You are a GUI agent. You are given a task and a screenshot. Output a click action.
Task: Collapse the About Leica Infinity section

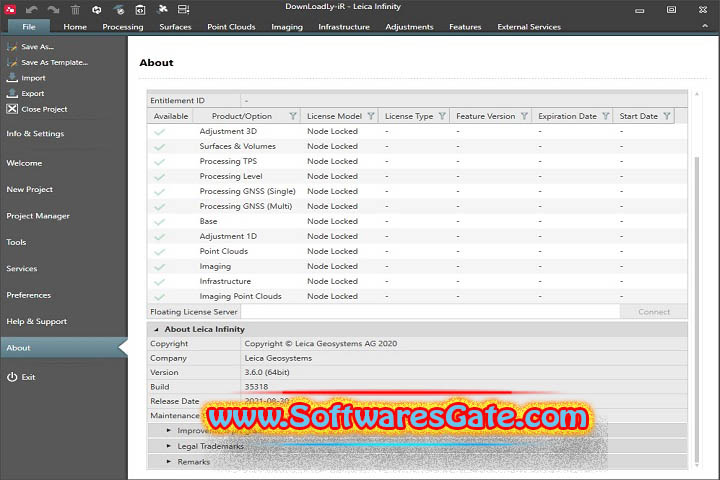point(156,329)
